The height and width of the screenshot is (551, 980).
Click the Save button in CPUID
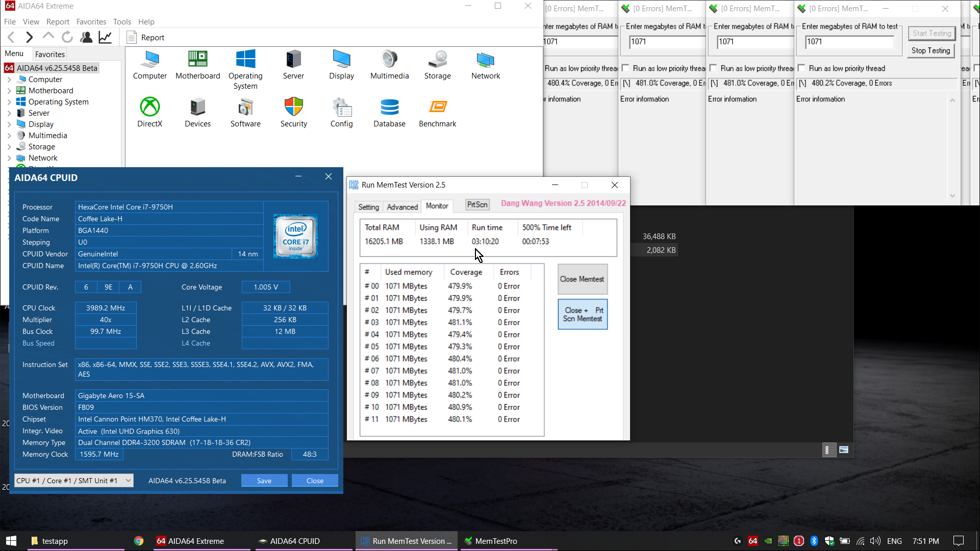pos(264,481)
